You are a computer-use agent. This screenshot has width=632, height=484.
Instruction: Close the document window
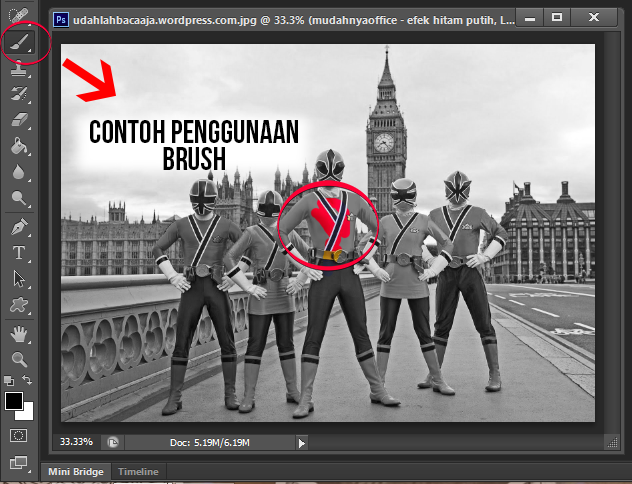click(x=594, y=18)
